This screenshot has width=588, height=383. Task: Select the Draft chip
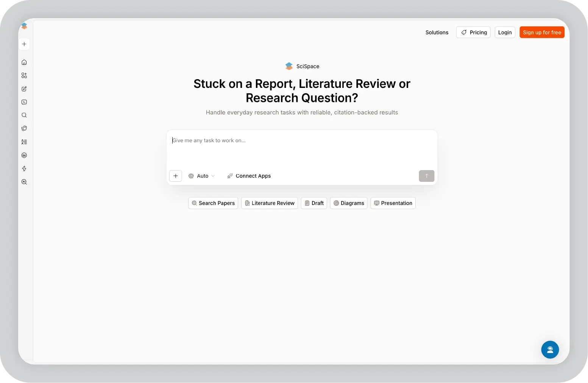(314, 203)
